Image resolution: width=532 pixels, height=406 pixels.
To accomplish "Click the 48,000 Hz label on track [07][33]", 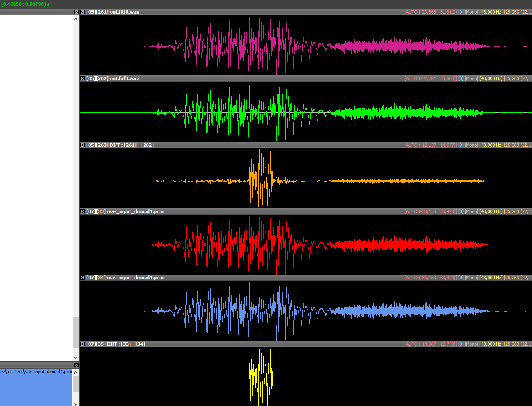I will (491, 211).
